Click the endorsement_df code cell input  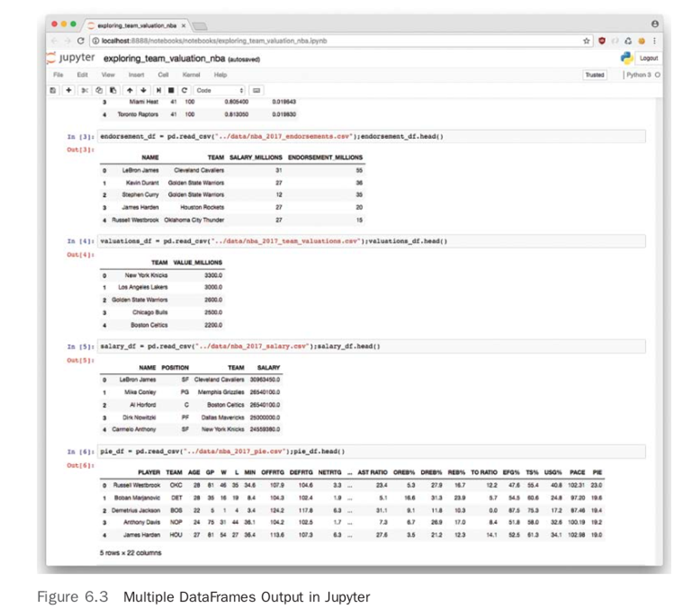coord(370,137)
